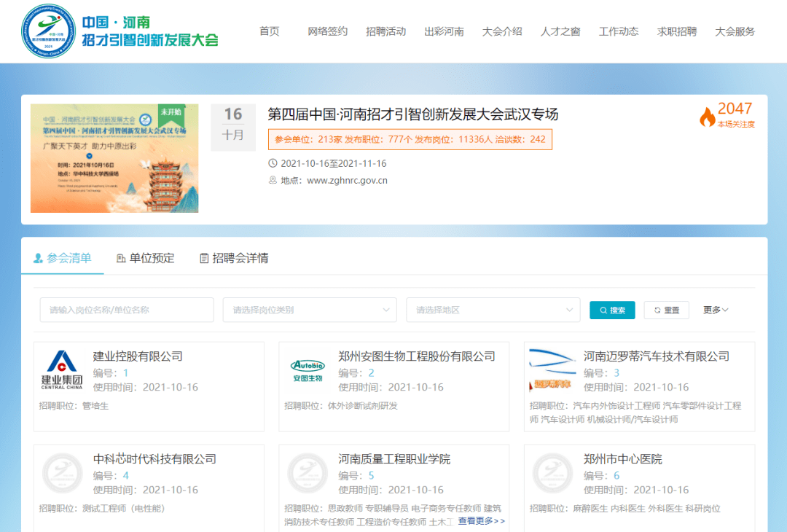Click the location pin icon beside 地点
Viewport: 787px width, 532px height.
[273, 180]
